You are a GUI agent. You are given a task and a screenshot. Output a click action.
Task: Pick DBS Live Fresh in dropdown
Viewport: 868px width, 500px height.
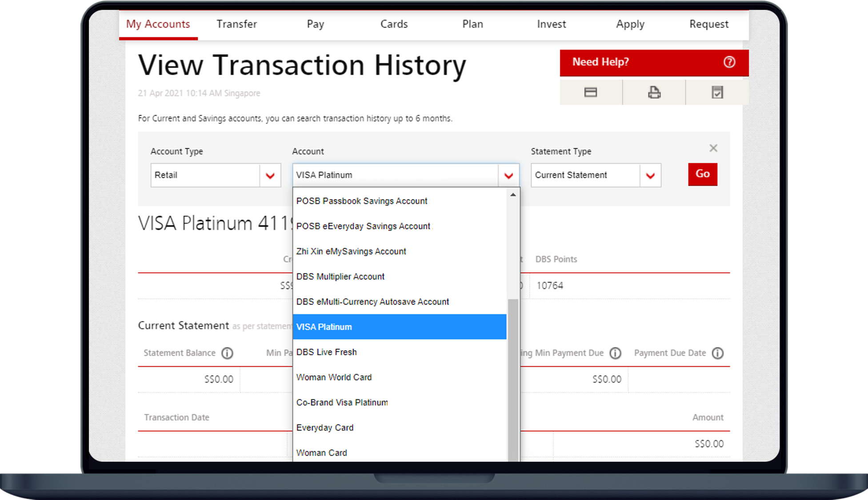click(327, 352)
